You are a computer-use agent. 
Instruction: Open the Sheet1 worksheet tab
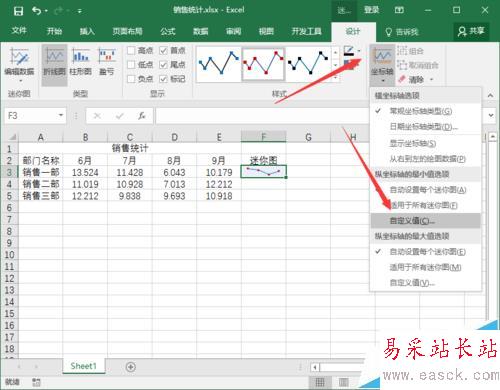[83, 366]
